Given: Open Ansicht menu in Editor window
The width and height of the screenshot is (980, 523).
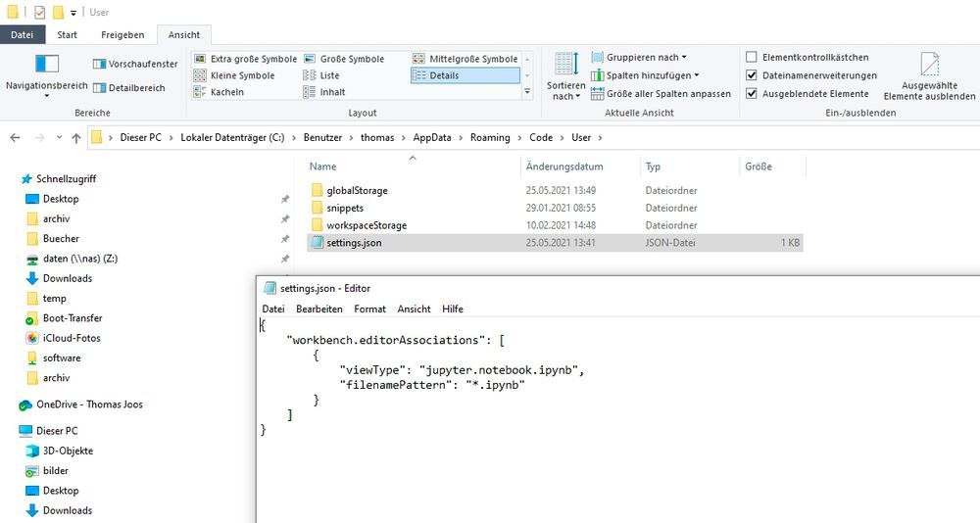Looking at the screenshot, I should [x=414, y=309].
